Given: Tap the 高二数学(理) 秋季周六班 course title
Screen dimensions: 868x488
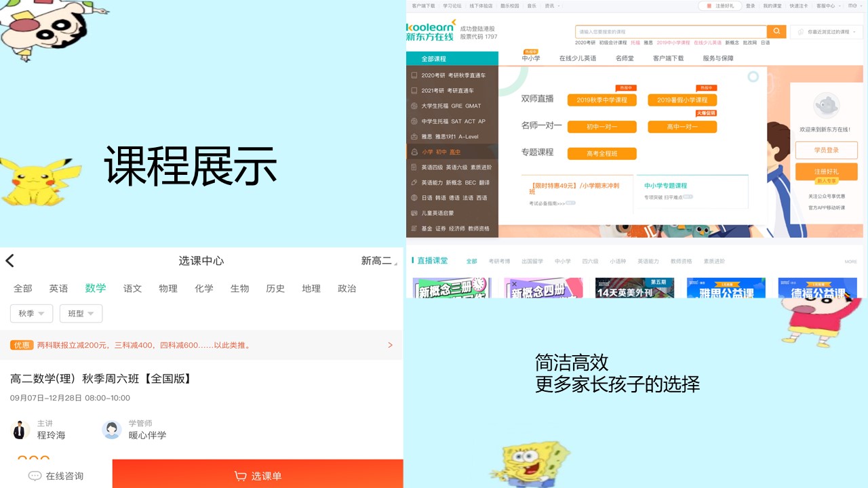Looking at the screenshot, I should (x=102, y=378).
